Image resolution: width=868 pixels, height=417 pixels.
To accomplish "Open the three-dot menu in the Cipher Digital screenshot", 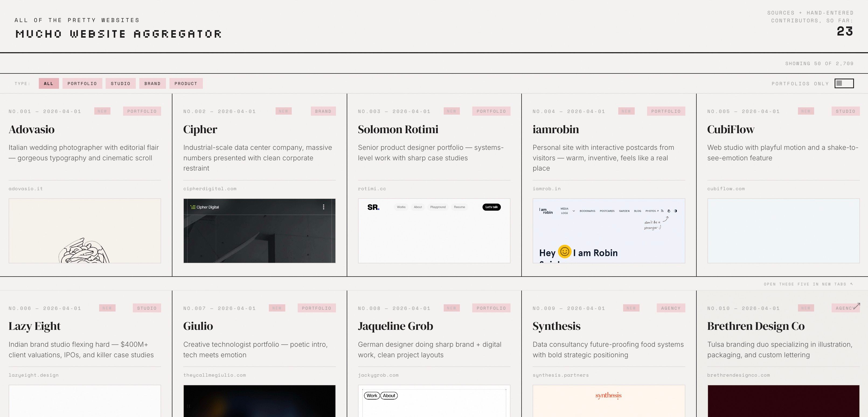I will (324, 206).
